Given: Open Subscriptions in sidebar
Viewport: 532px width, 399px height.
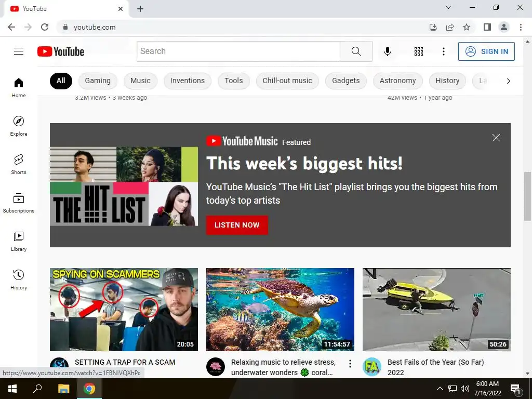Looking at the screenshot, I should [19, 203].
